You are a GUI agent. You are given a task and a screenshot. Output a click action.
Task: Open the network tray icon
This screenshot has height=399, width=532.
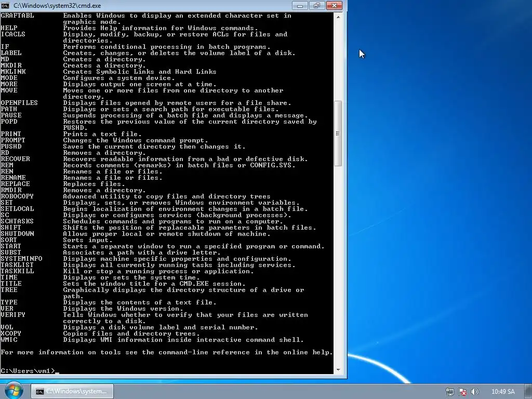point(450,392)
